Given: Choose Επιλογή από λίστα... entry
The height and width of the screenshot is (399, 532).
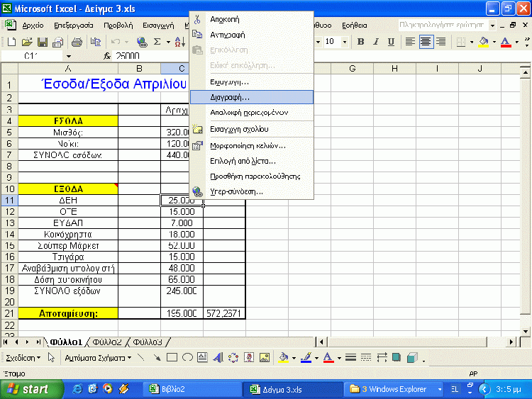Looking at the screenshot, I should (x=252, y=161).
